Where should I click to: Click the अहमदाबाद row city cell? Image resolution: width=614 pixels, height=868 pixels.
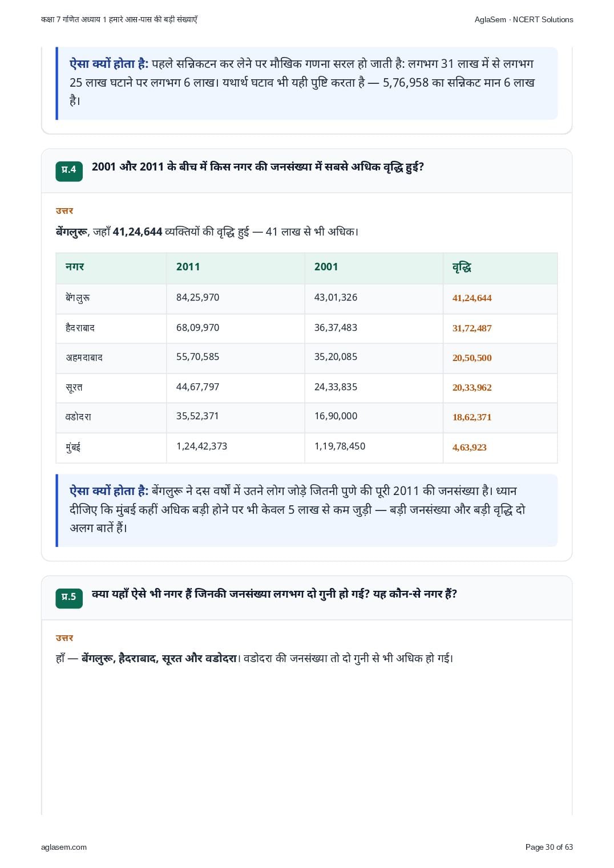(111, 358)
